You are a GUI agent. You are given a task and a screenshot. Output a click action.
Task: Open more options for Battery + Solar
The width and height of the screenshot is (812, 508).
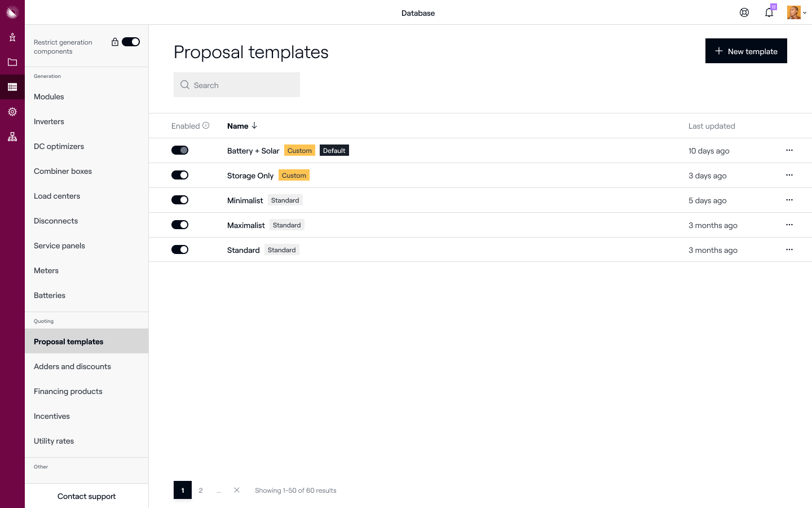pyautogui.click(x=789, y=150)
